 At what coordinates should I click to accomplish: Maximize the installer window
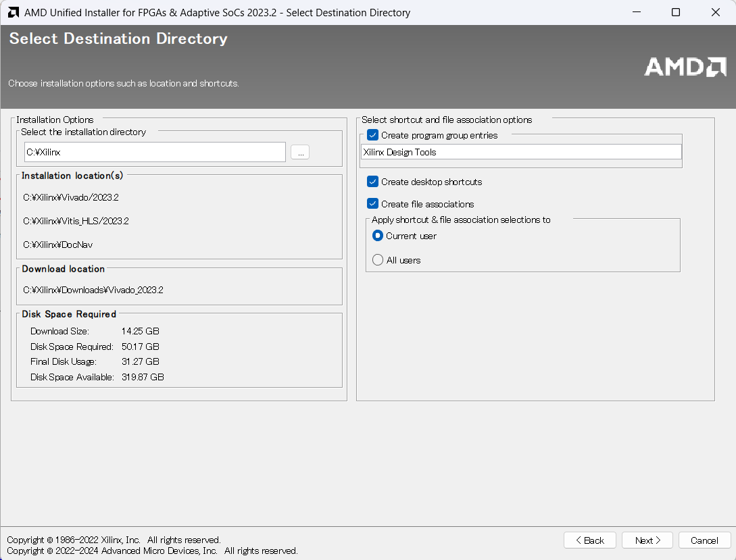click(x=676, y=12)
